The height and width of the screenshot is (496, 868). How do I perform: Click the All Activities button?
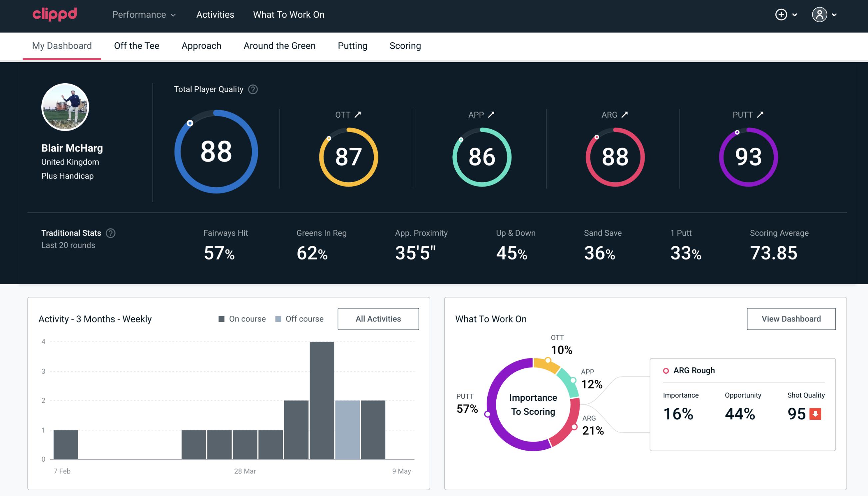coord(379,319)
